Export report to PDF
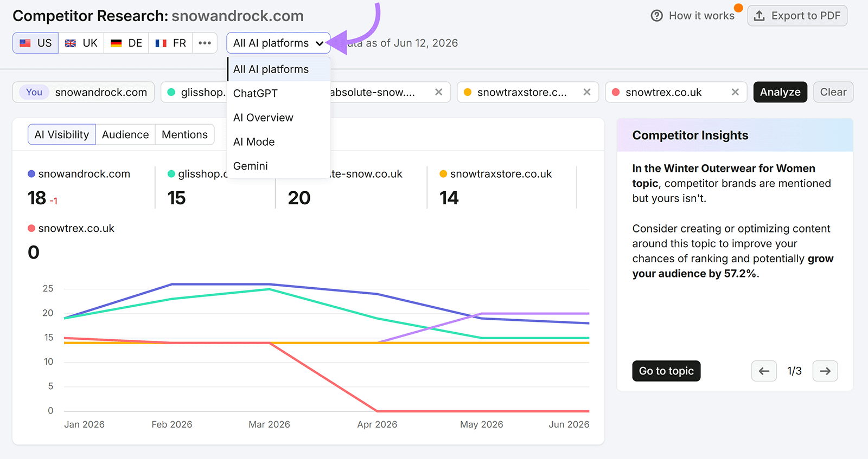This screenshot has width=868, height=459. click(797, 16)
